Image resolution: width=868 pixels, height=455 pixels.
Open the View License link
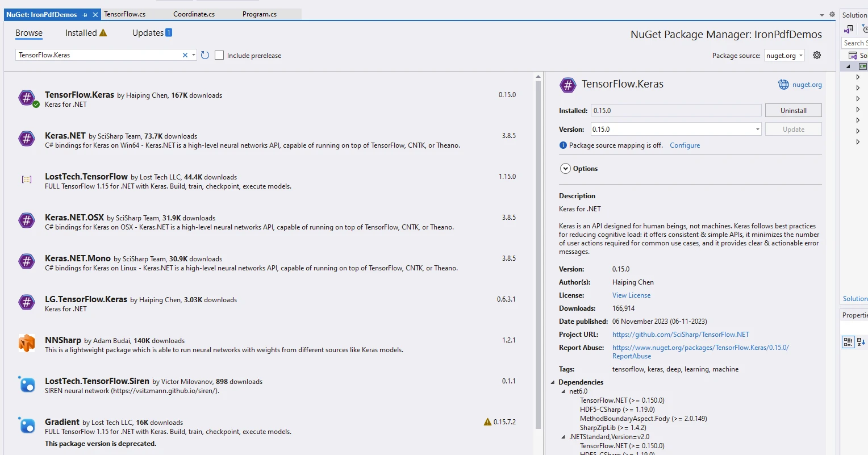click(x=631, y=295)
